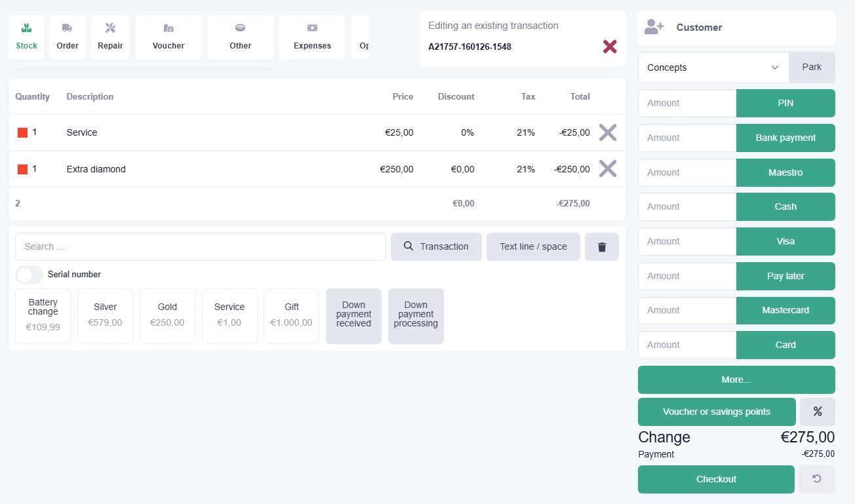Expand the Concepts dropdown

tap(713, 68)
